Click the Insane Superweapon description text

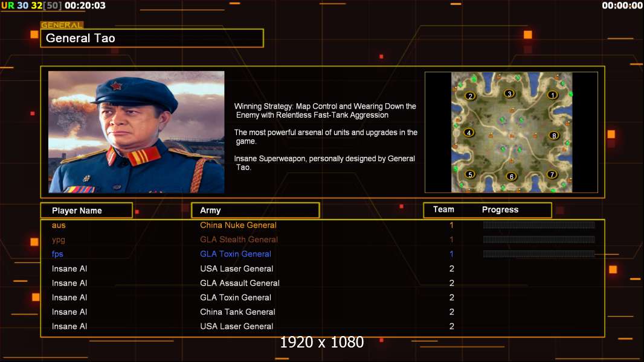pos(324,163)
